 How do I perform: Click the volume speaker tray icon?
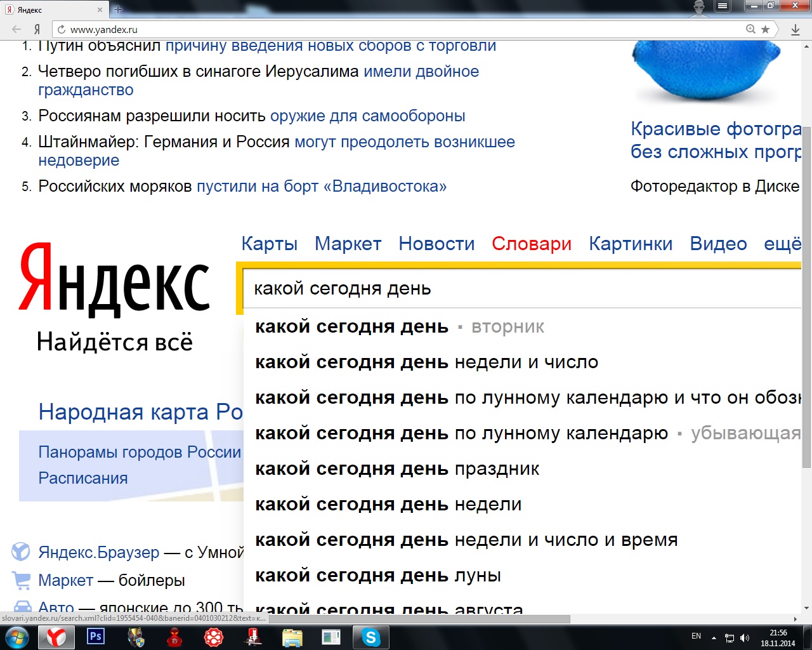(x=744, y=638)
